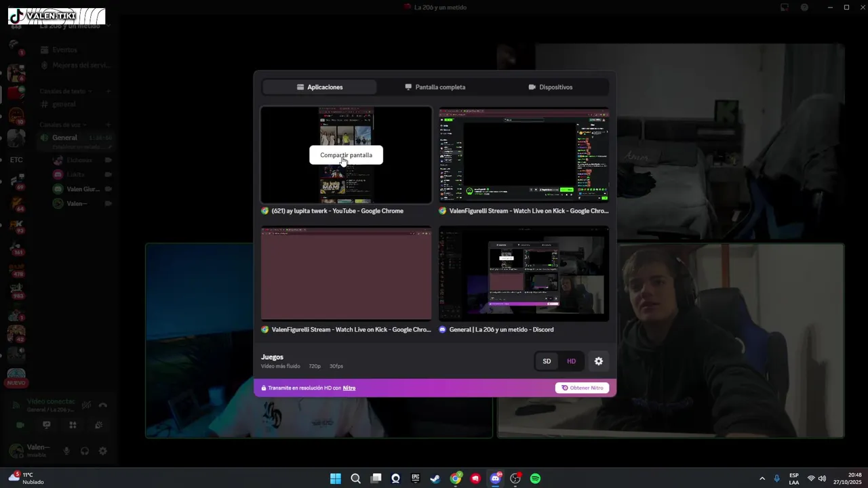
Task: Open stream settings gear in the share dialog
Action: pyautogui.click(x=598, y=361)
